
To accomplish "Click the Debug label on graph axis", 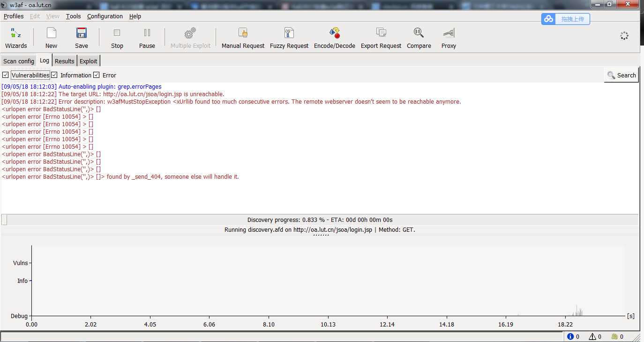I will click(x=19, y=316).
